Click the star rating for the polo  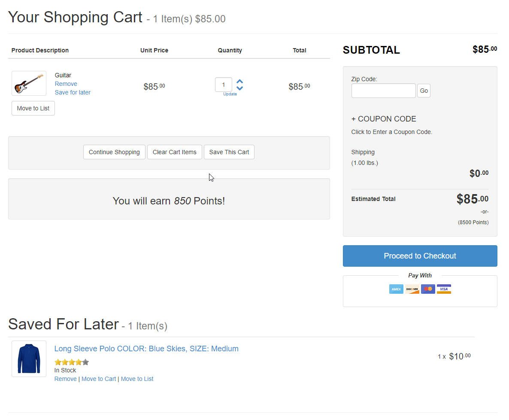point(72,362)
